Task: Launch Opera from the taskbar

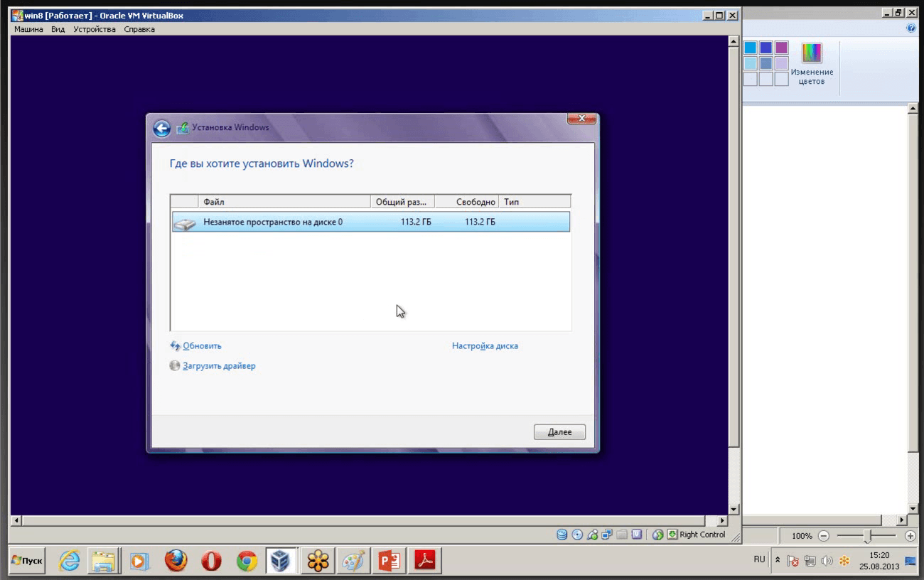Action: pos(211,561)
